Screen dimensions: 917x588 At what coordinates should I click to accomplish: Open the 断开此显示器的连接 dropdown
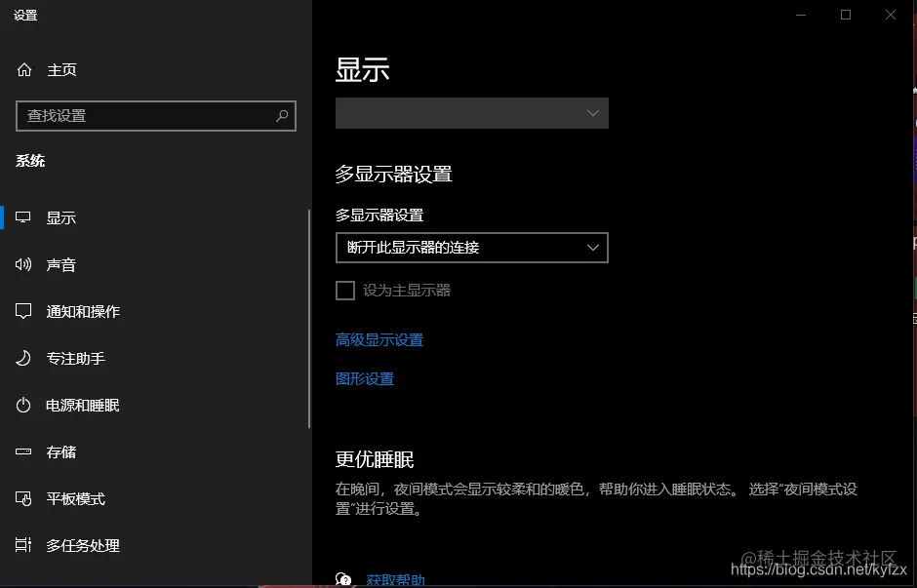(x=472, y=248)
